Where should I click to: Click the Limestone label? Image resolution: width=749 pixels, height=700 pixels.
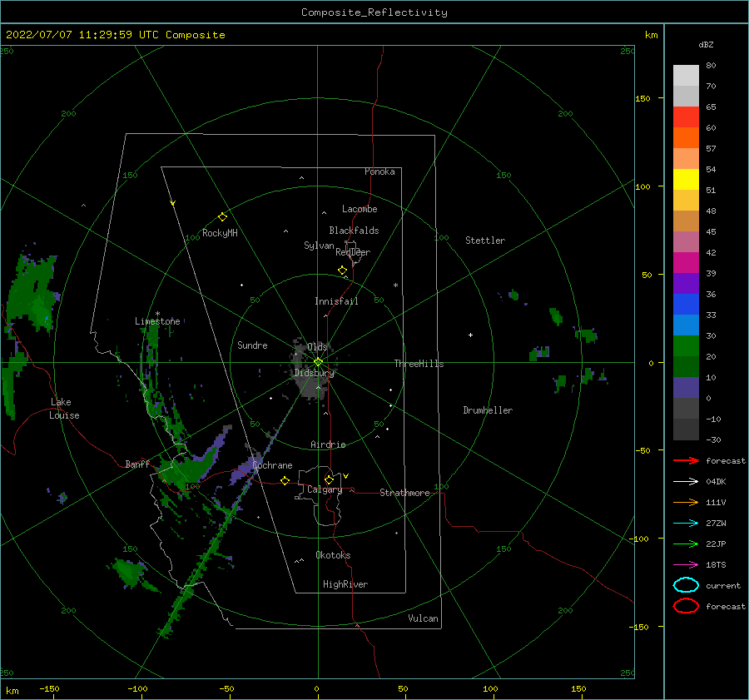tap(157, 321)
